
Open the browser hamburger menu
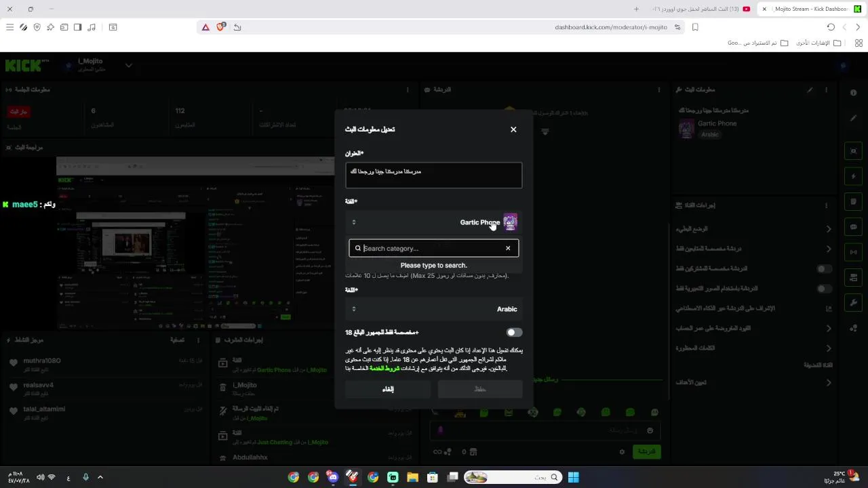[9, 27]
